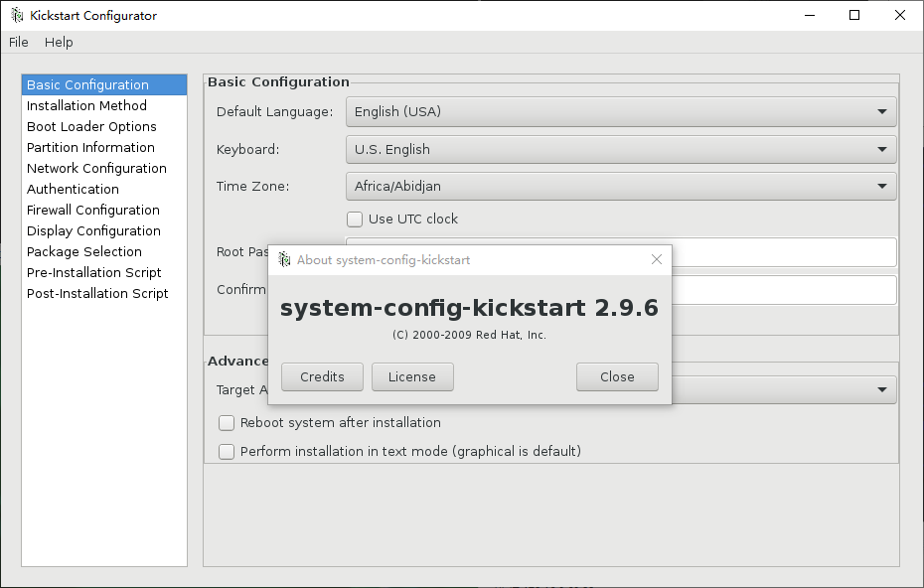The image size is (924, 588).
Task: Expand the Keyboard layout dropdown
Action: 621,150
